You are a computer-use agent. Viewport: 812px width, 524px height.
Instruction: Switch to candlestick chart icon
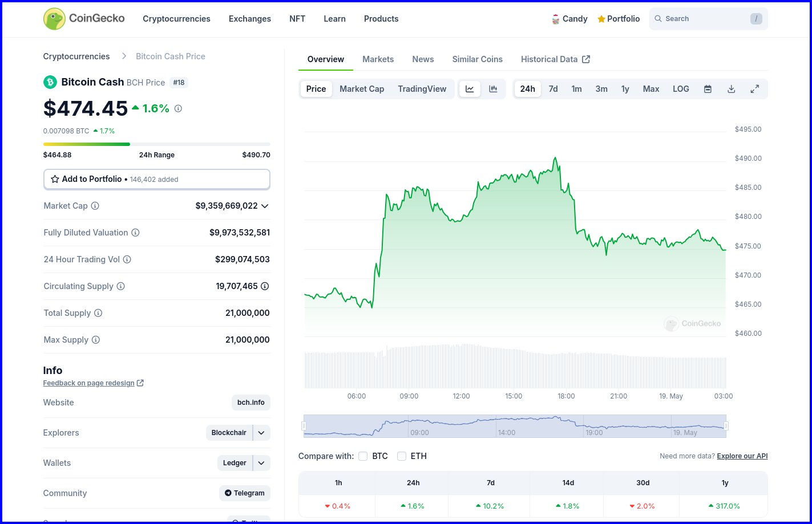493,89
